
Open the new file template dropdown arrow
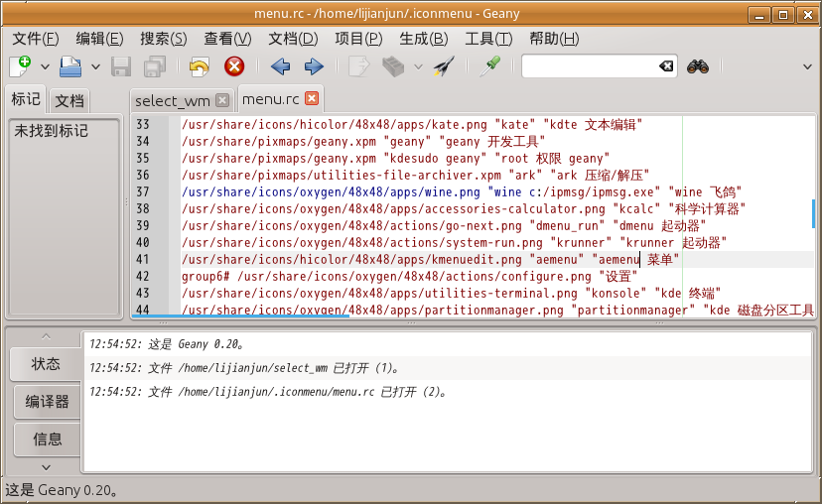point(45,67)
